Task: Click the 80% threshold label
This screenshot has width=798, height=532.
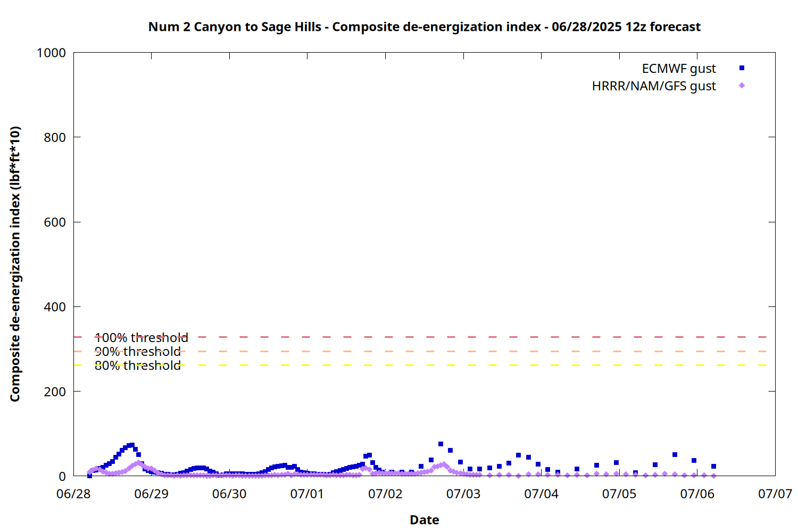Action: 138,365
